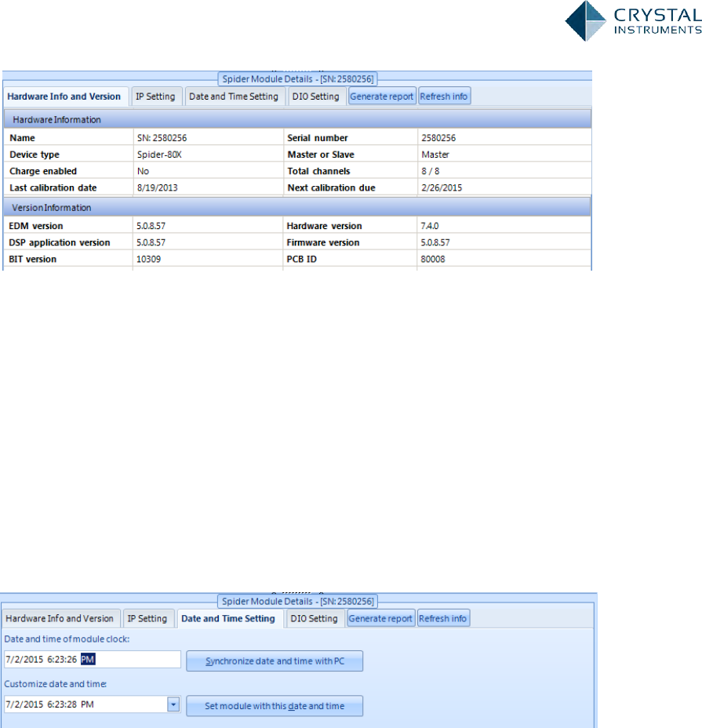This screenshot has height=728, width=702.
Task: Select the Total channels value 8 / 8
Action: [x=431, y=171]
